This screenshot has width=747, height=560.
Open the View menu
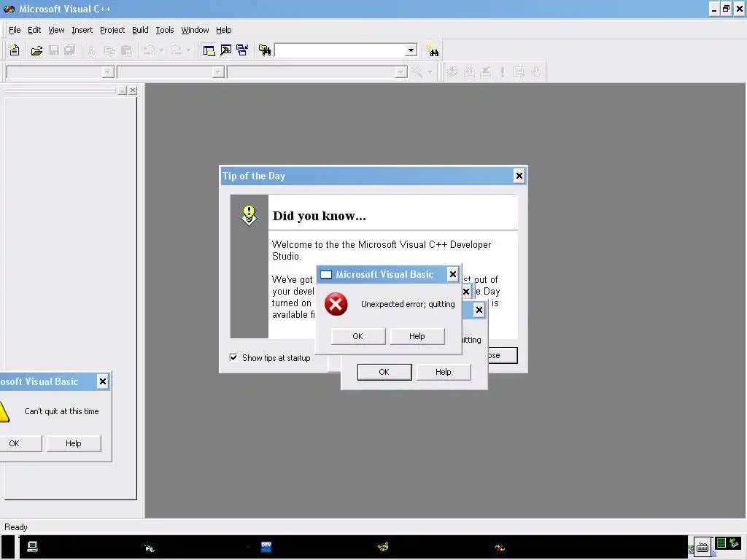pyautogui.click(x=56, y=30)
